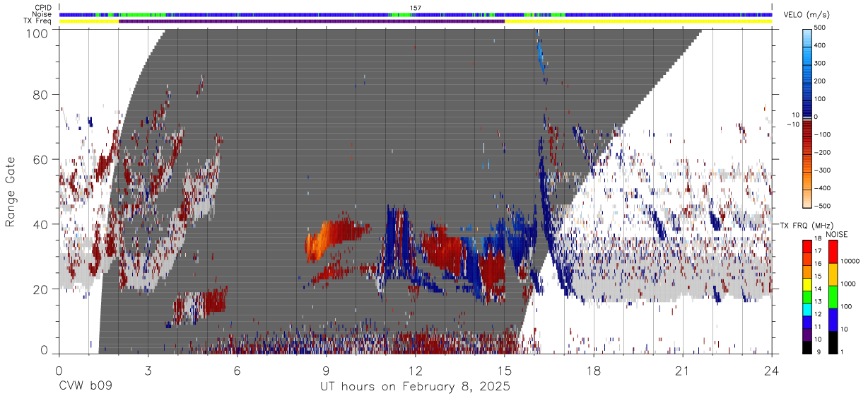Image resolution: width=868 pixels, height=401 pixels.
Task: Click the 6 tick on UT hours axis
Action: tap(237, 371)
